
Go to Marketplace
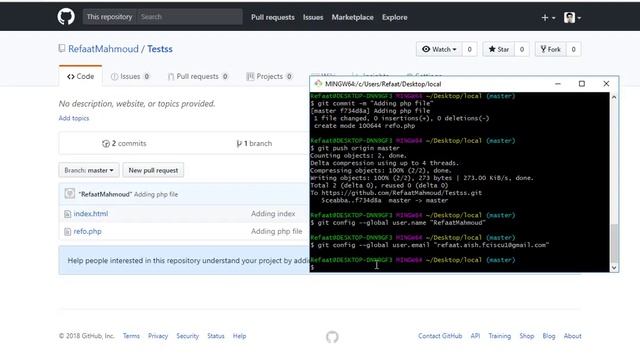[352, 17]
